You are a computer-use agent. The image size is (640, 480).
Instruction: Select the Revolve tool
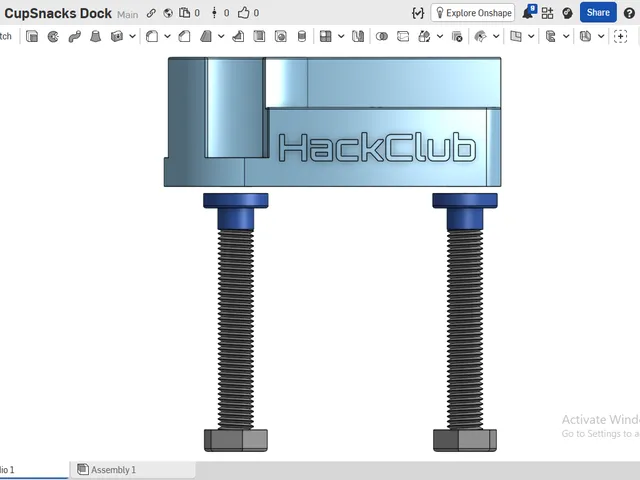53,36
